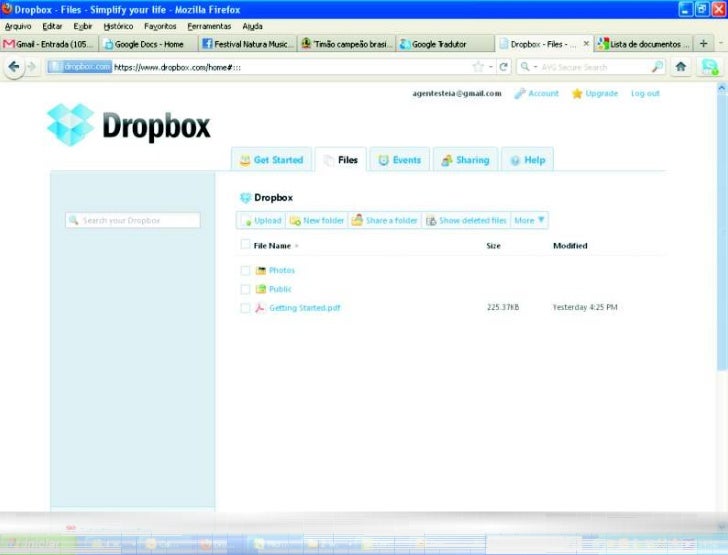Click the AVG search magnifier icon
The image size is (728, 555).
coord(657,67)
